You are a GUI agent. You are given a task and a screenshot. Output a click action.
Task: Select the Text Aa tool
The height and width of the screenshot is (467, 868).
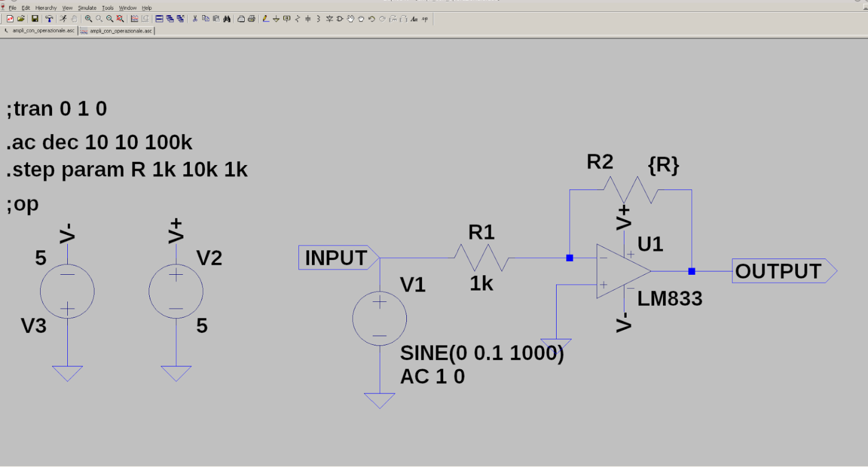coord(414,19)
